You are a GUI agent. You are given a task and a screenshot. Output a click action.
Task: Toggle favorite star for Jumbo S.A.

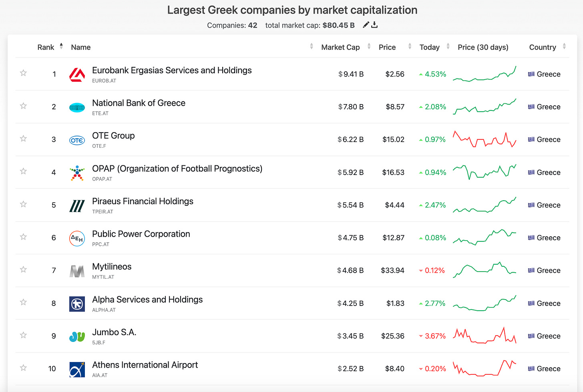pos(23,335)
